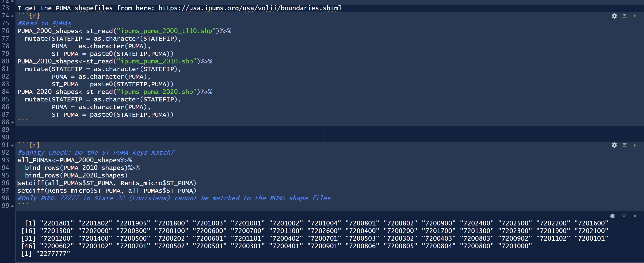This screenshot has height=263, width=644.
Task: Click fold marker at line 72
Action: (12, 1)
